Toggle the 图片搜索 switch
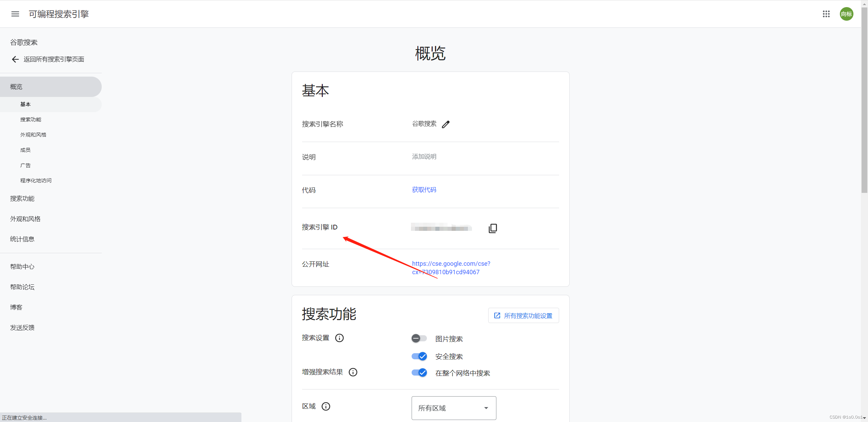 [419, 338]
